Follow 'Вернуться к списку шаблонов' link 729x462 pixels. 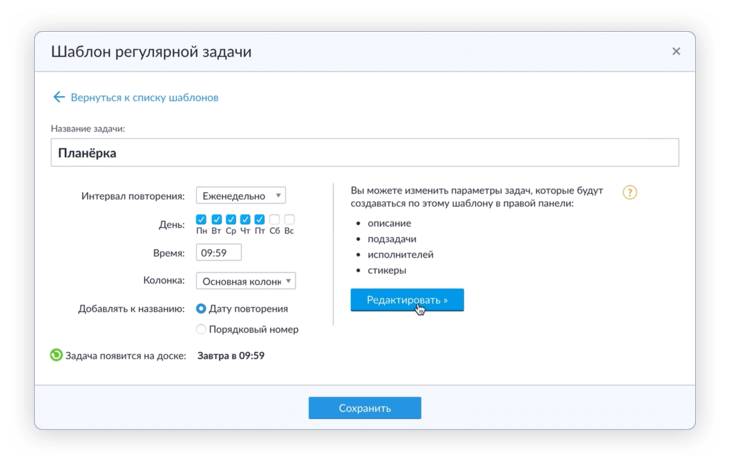click(x=144, y=98)
